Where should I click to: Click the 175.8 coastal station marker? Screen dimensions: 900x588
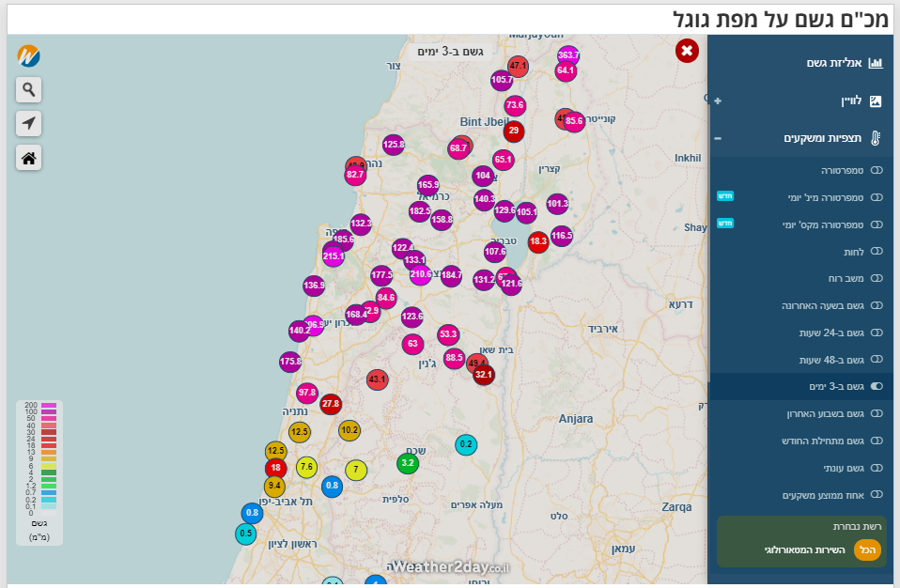coord(290,362)
